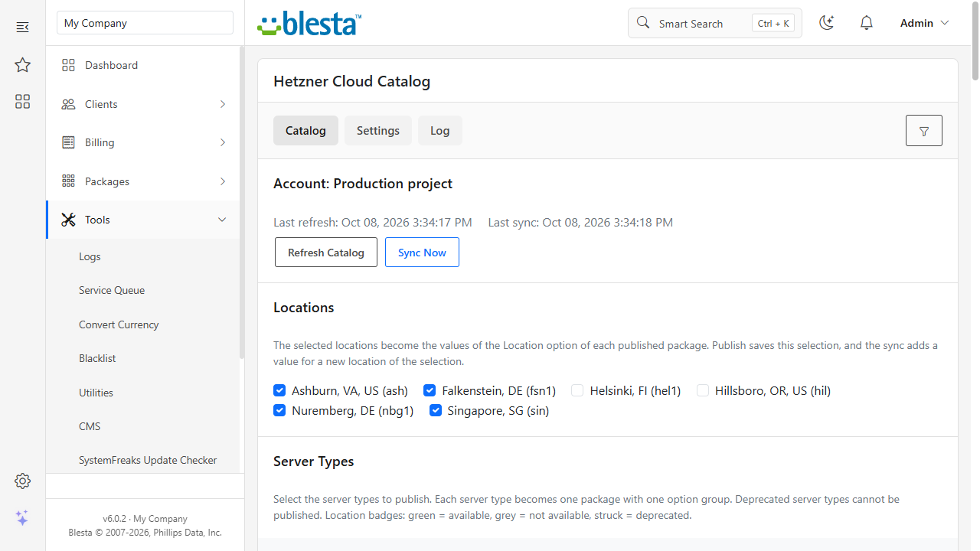Expand the Packages menu chevron
The height and width of the screenshot is (551, 980).
[x=223, y=181]
